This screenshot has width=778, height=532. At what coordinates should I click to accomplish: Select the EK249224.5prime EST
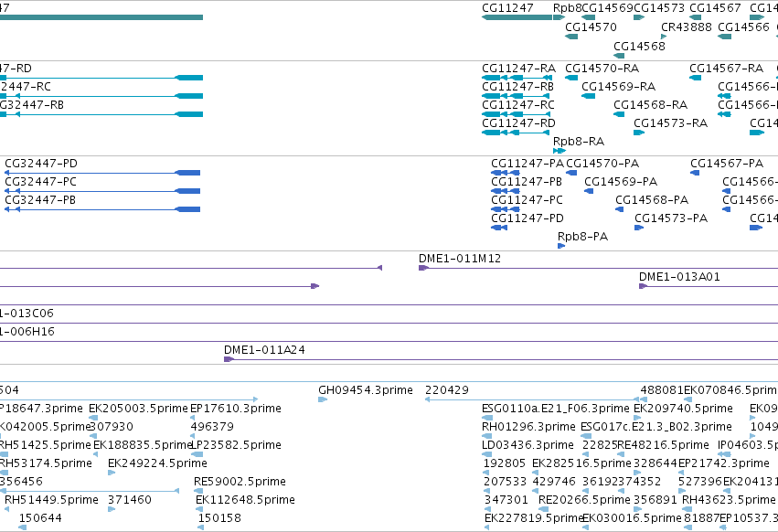[158, 463]
